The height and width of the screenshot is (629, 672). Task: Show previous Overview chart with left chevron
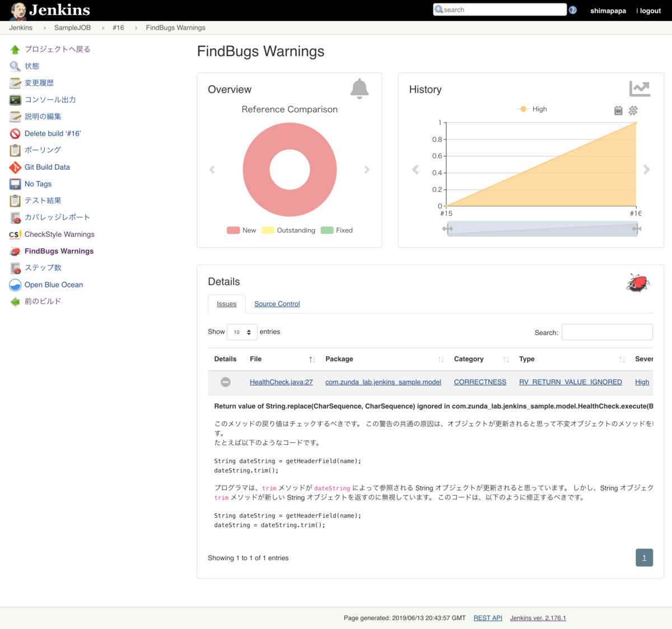[212, 170]
